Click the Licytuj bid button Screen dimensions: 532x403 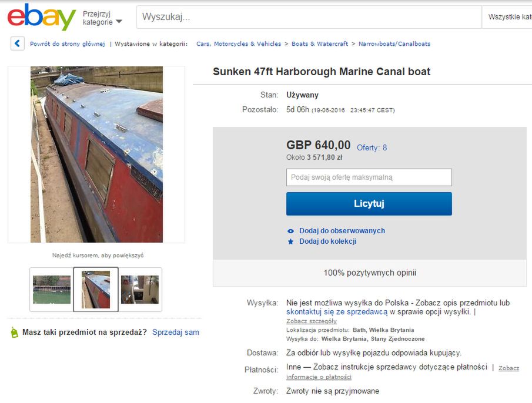point(369,204)
